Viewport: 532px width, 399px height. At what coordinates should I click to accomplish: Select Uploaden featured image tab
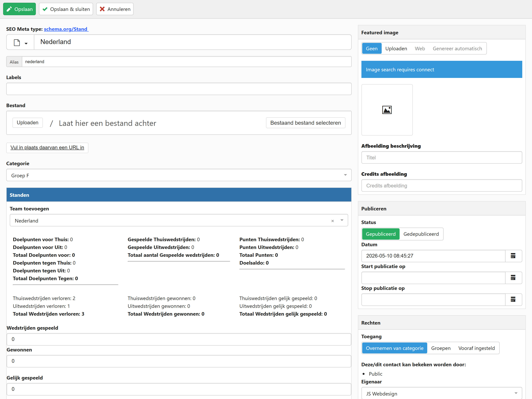pos(396,48)
